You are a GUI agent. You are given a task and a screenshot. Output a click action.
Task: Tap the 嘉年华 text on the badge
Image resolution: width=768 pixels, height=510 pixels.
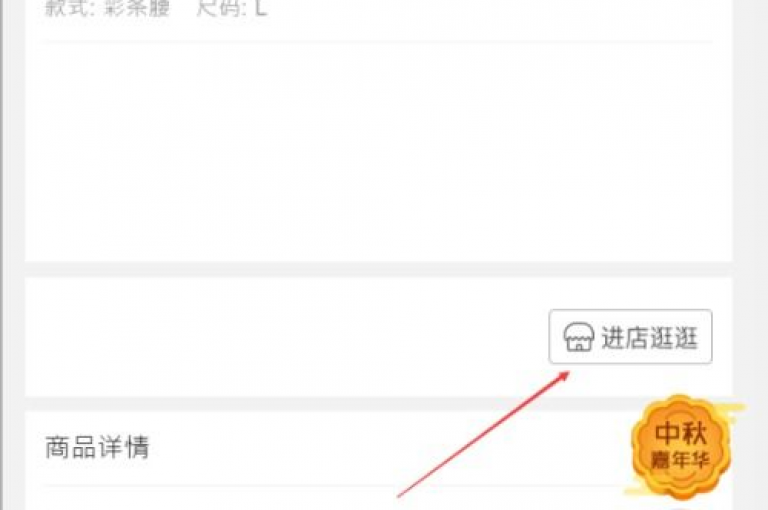(680, 460)
